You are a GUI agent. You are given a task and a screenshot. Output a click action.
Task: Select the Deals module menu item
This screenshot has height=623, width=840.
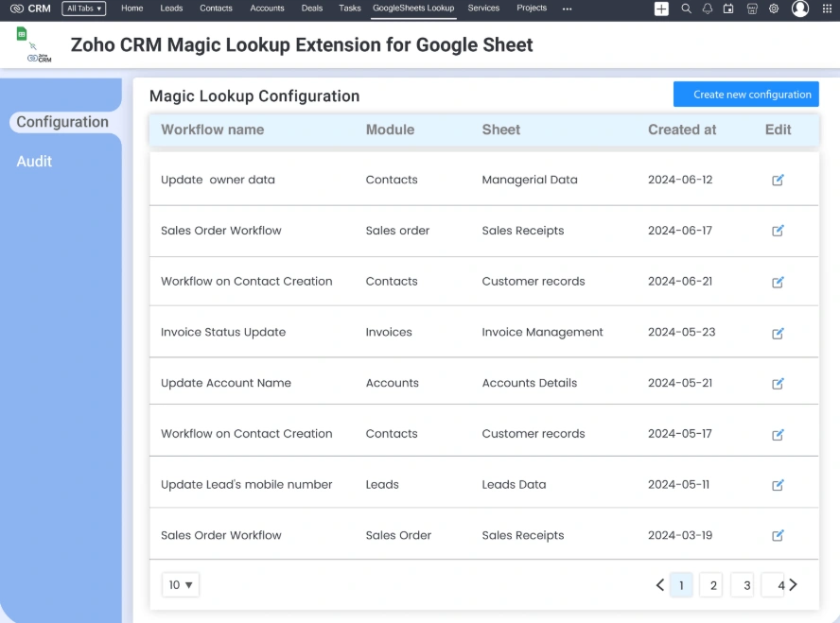[311, 8]
